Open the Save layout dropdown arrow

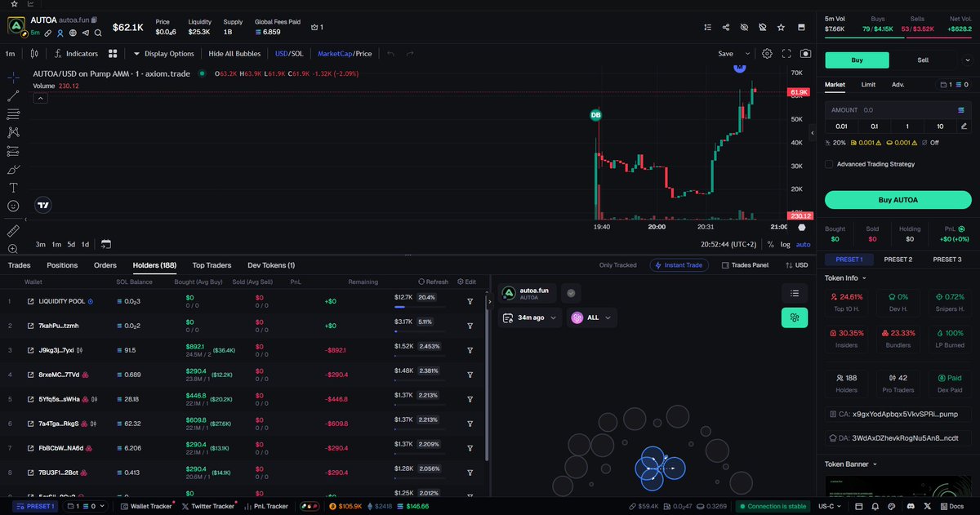[746, 53]
